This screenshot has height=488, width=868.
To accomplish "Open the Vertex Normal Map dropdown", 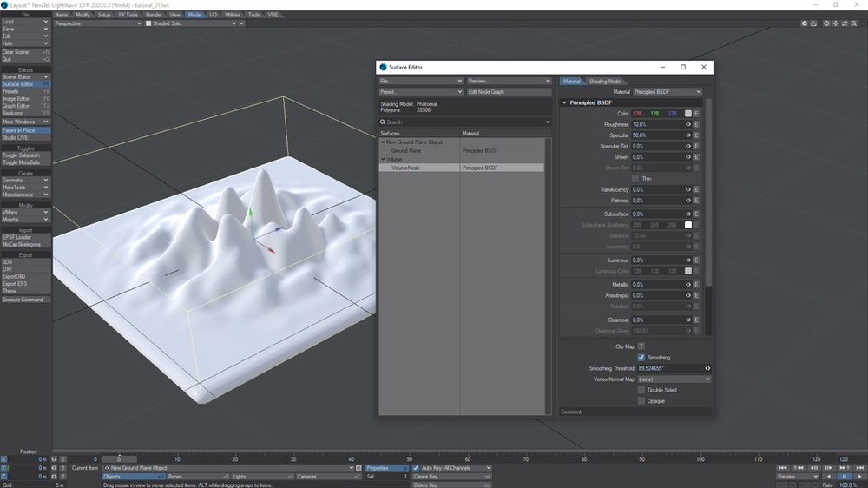I will (674, 379).
